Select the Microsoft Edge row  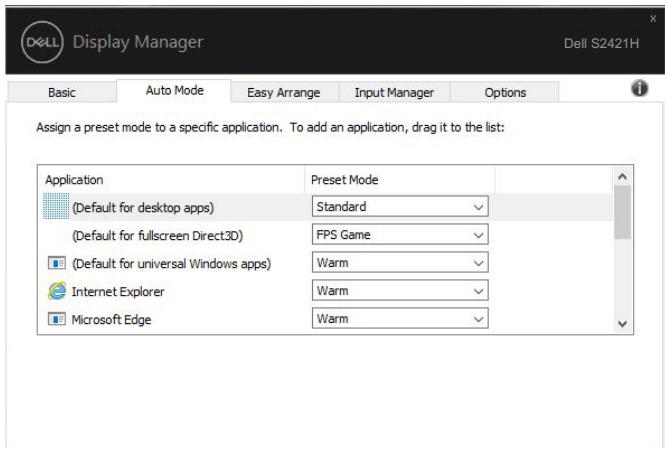pos(325,319)
